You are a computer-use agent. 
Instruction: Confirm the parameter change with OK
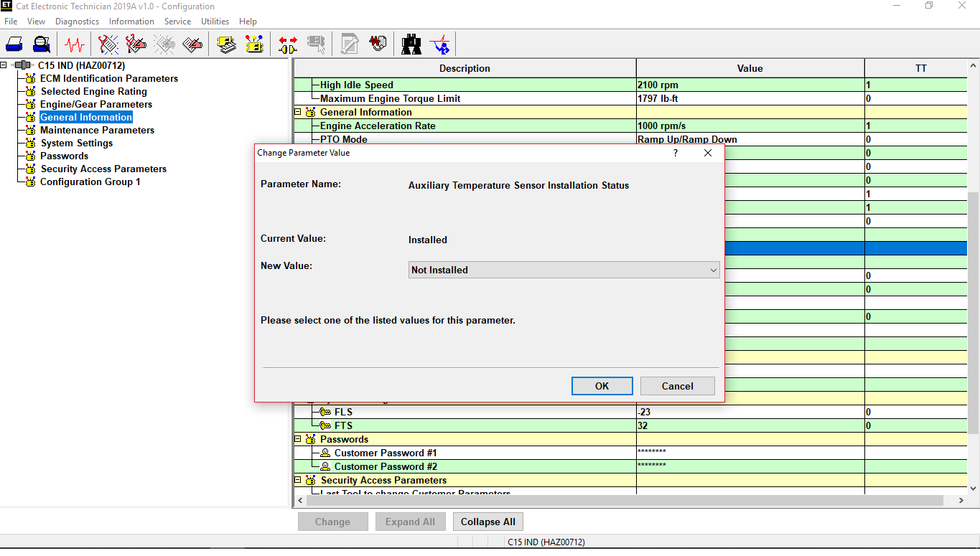(x=602, y=385)
